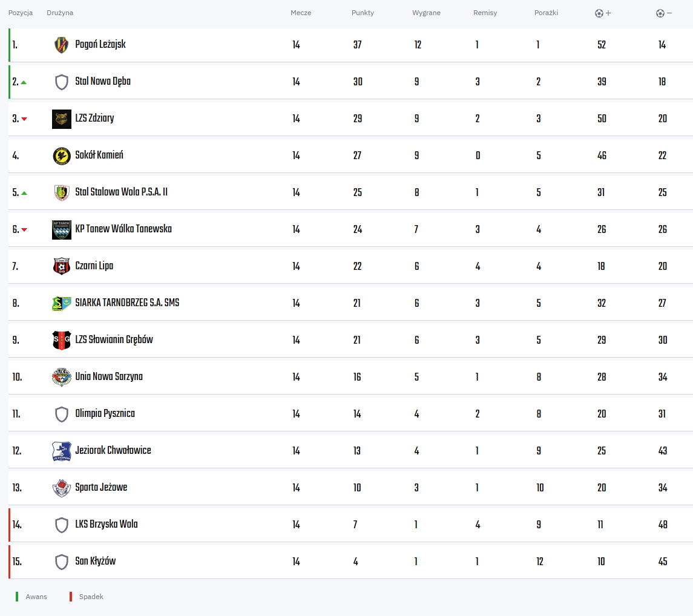Image resolution: width=693 pixels, height=616 pixels.
Task: Click the red Spadek legend marker
Action: (71, 597)
